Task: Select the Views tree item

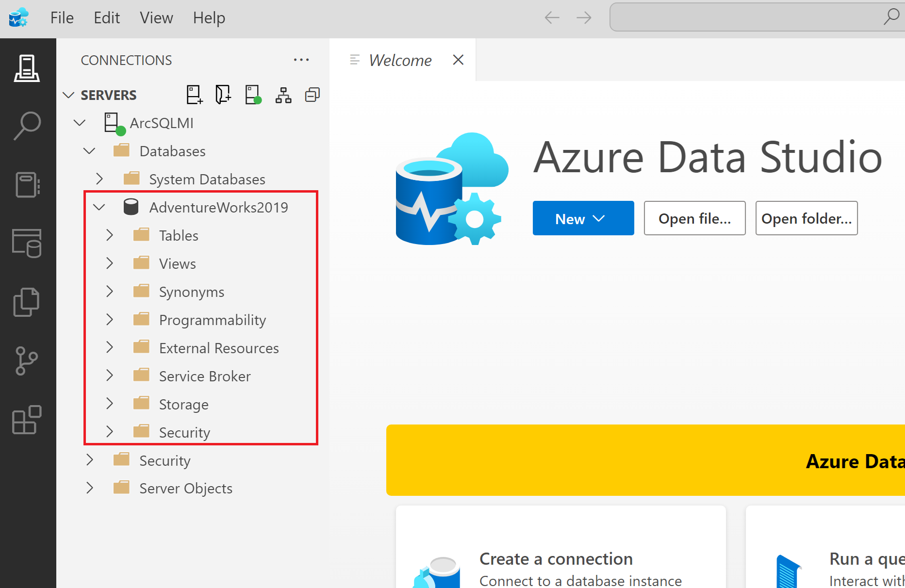Action: [x=178, y=264]
